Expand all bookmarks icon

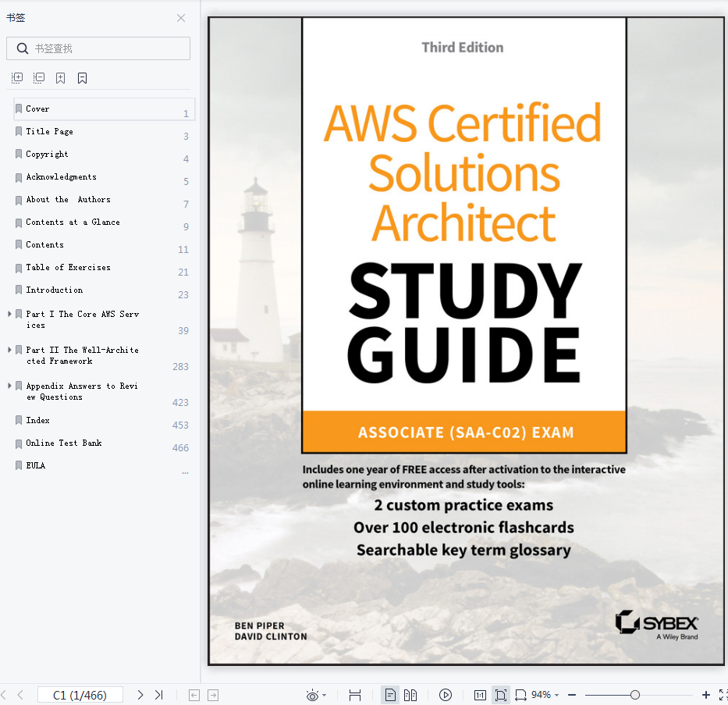click(x=17, y=78)
